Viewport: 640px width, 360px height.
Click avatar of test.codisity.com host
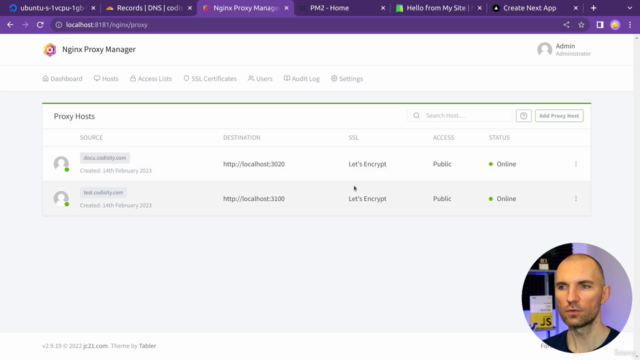(61, 198)
